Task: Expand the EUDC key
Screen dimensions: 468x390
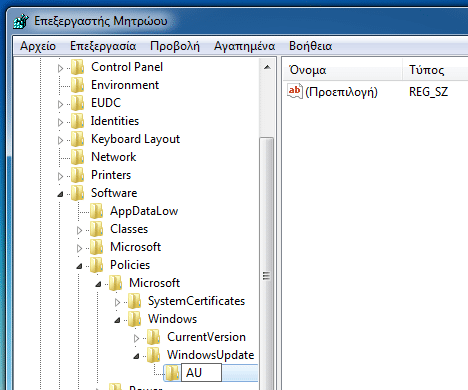Action: point(60,104)
